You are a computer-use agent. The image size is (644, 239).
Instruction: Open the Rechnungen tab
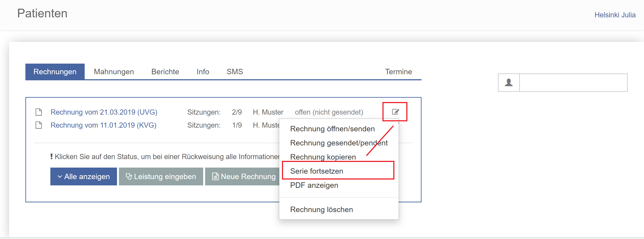[x=55, y=71]
